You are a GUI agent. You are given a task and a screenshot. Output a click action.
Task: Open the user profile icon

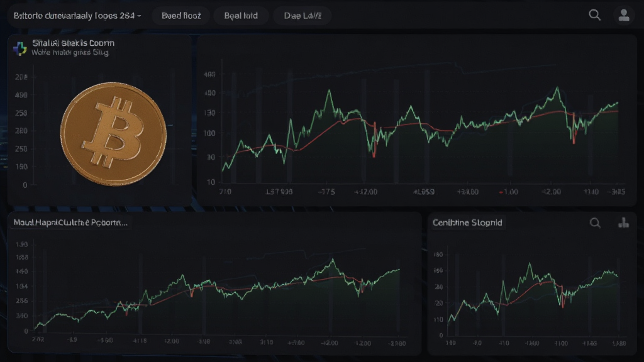point(624,16)
